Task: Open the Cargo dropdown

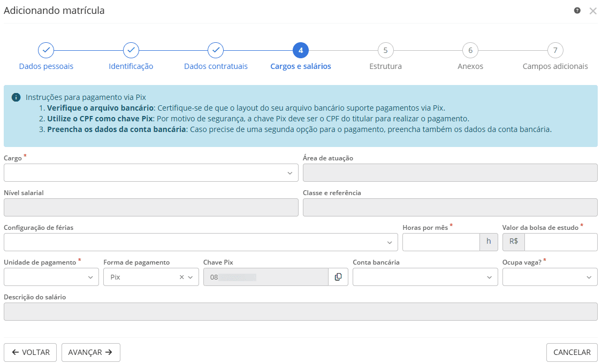Action: tap(151, 173)
